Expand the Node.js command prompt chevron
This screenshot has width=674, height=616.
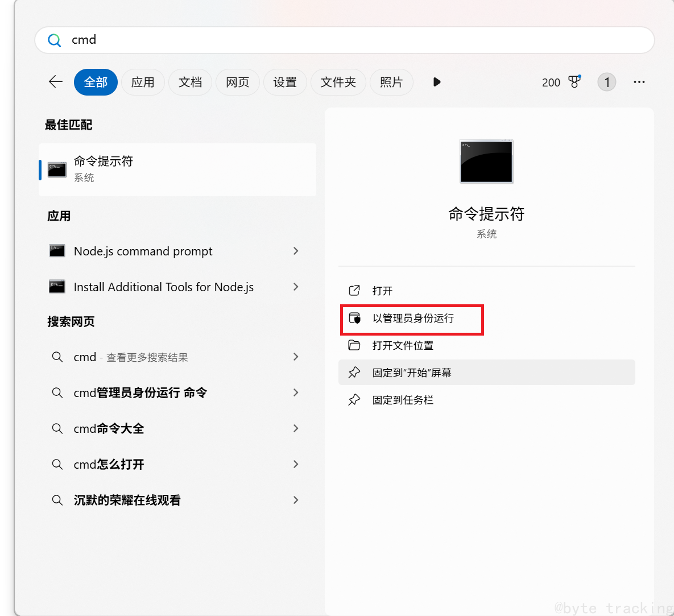[x=296, y=251]
